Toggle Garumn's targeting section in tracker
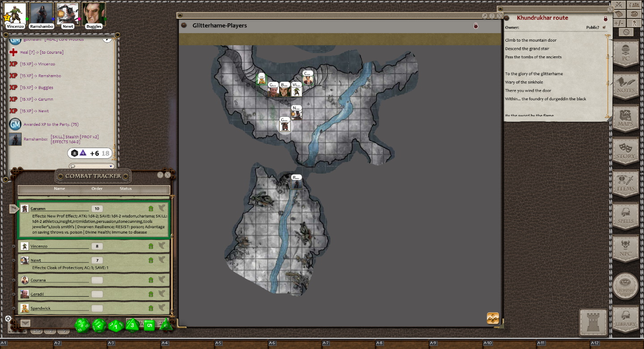Image resolution: width=644 pixels, height=349 pixels. 162,208
